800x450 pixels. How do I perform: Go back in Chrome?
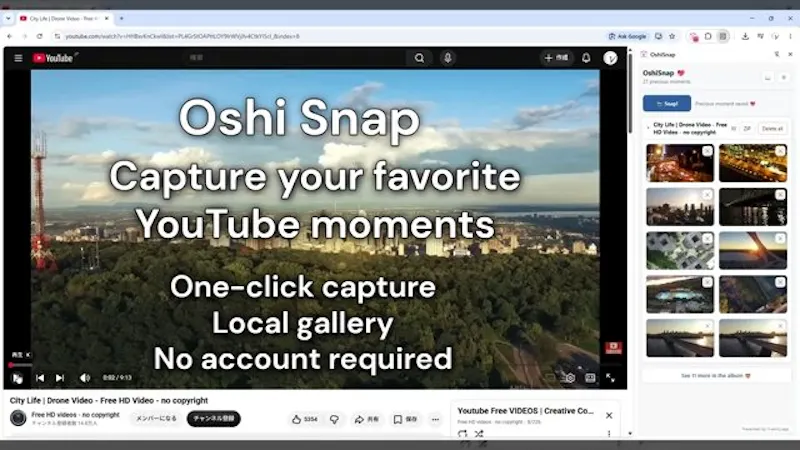pos(10,36)
